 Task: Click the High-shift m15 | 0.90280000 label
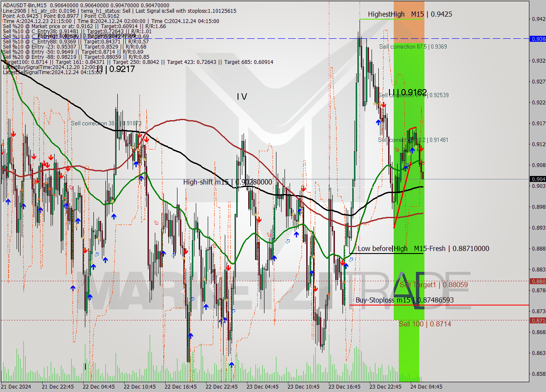point(227,182)
